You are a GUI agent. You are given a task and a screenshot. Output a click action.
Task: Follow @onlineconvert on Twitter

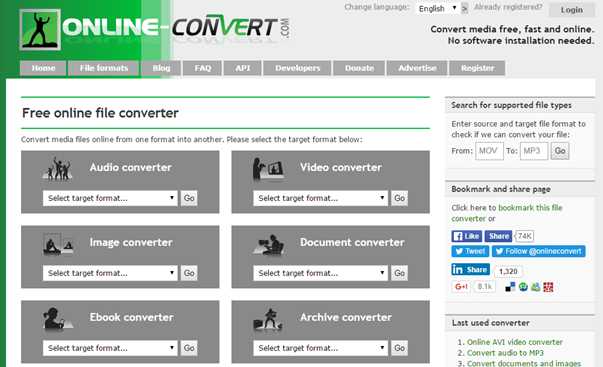pos(538,251)
